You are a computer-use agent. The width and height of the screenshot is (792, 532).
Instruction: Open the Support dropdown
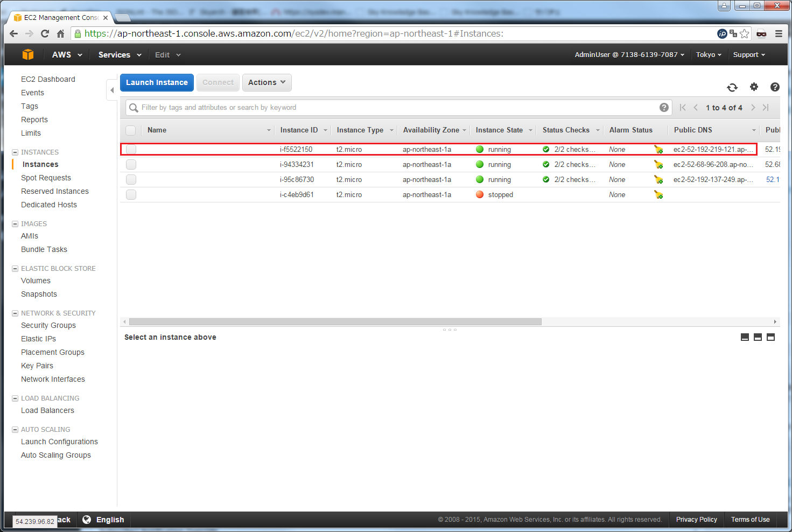point(749,55)
